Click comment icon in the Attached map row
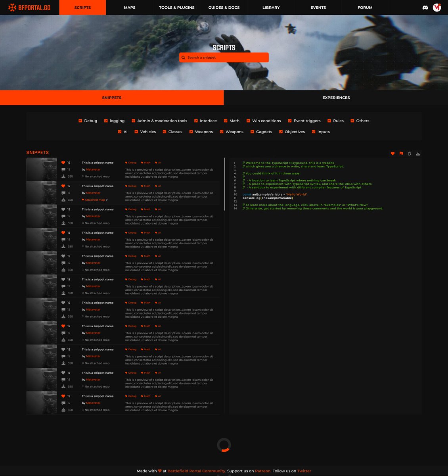Image resolution: width=448 pixels, height=476 pixels. tap(63, 193)
